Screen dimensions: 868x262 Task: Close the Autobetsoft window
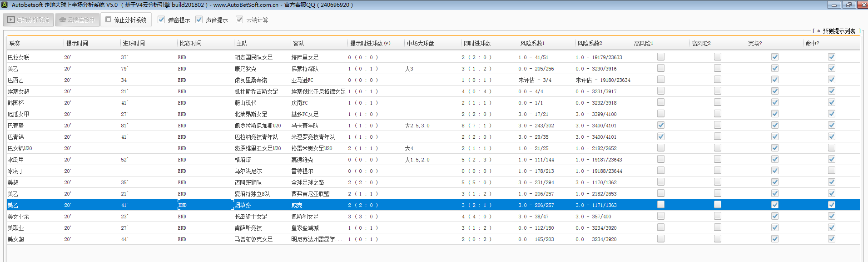tap(862, 5)
